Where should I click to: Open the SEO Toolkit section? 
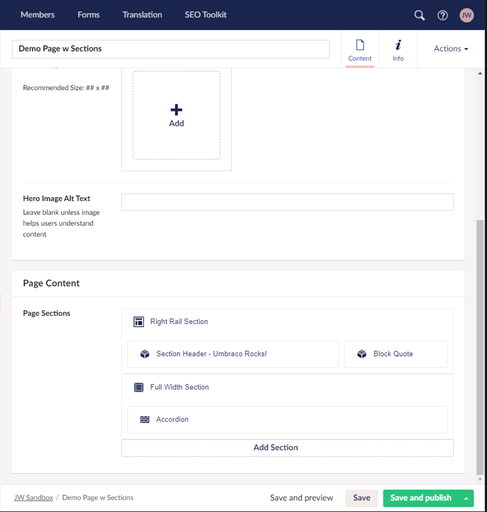(206, 15)
